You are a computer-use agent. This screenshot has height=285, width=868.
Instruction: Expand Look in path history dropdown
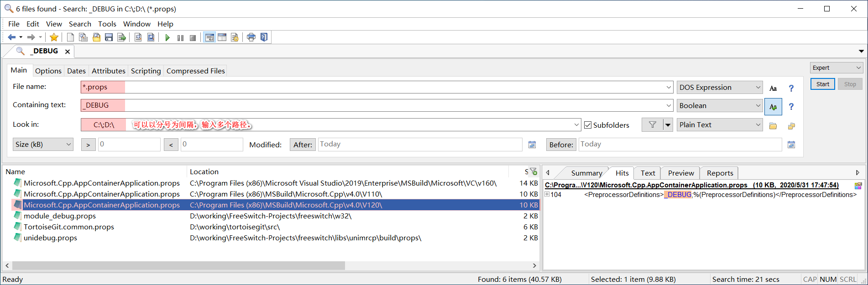[x=576, y=124]
